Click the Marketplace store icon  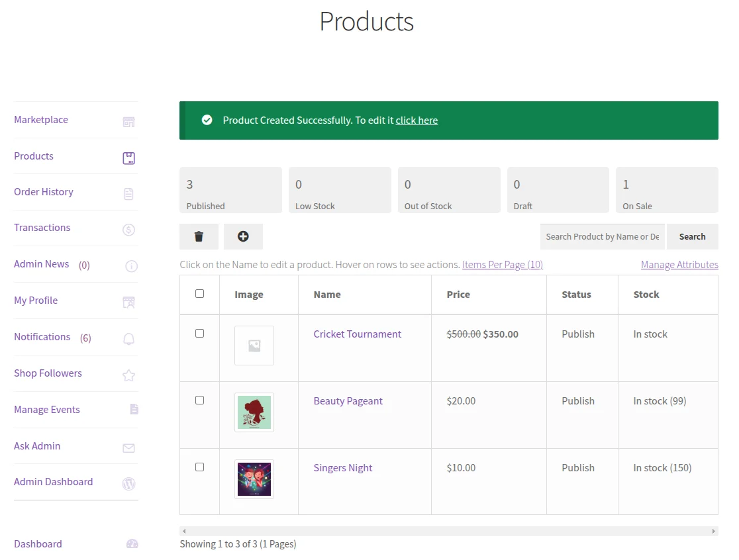point(129,120)
